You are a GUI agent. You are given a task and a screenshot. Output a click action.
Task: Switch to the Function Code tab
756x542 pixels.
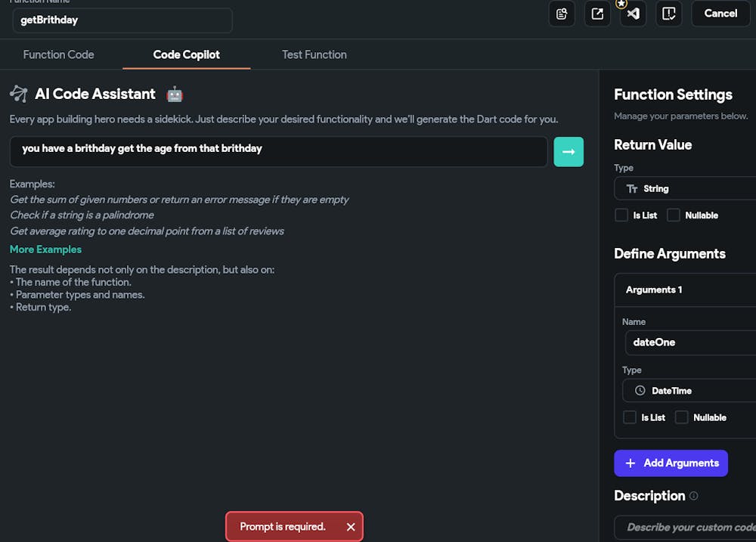click(x=59, y=54)
